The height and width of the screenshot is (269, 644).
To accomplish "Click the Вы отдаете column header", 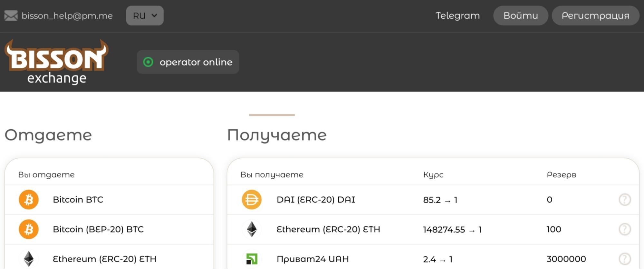I will (x=46, y=175).
